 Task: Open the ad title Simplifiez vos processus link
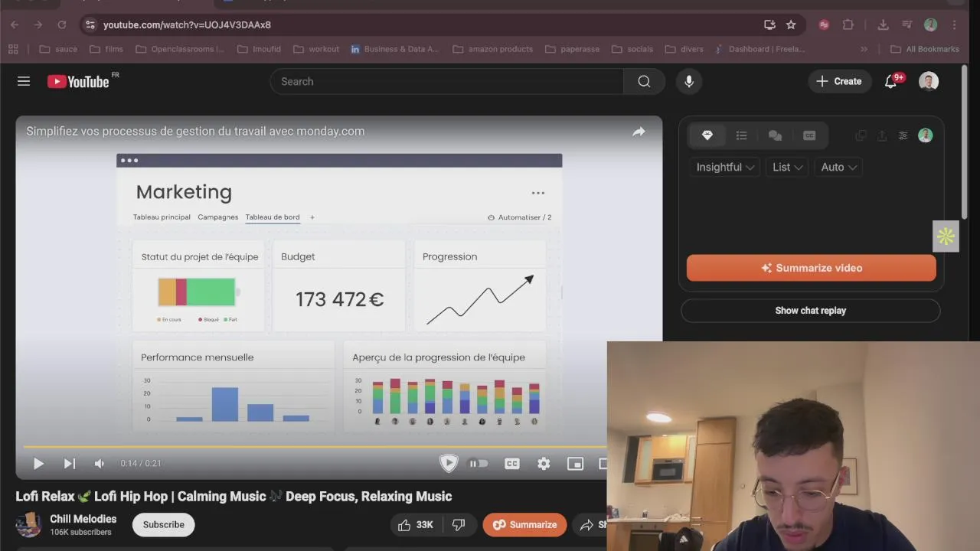point(195,131)
